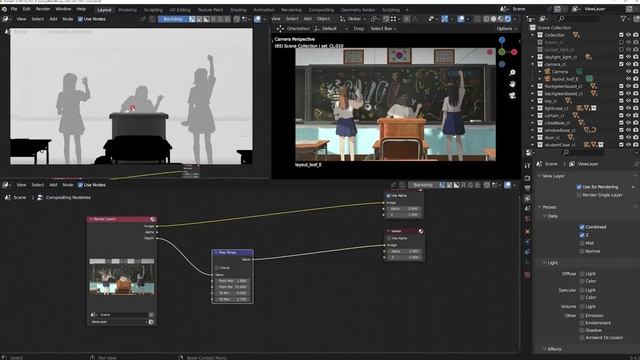Enable the Backdrop button in the upper compositor
This screenshot has width=640, height=360.
[x=173, y=19]
